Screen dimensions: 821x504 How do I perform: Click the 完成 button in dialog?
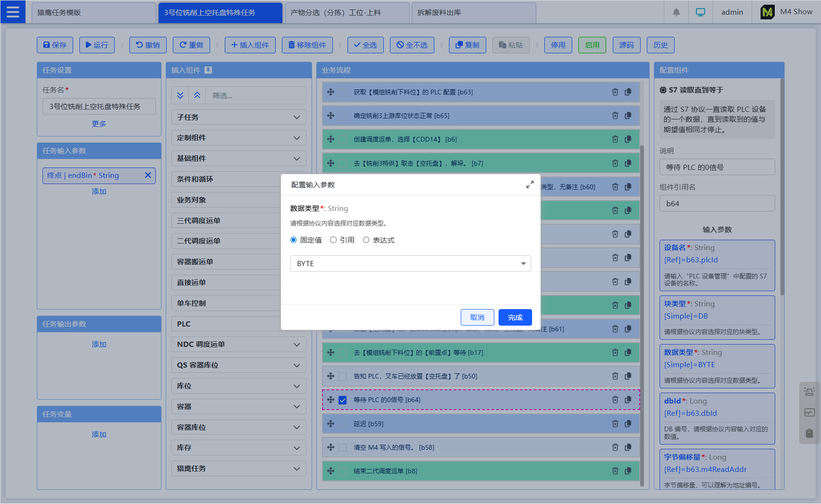(x=515, y=318)
